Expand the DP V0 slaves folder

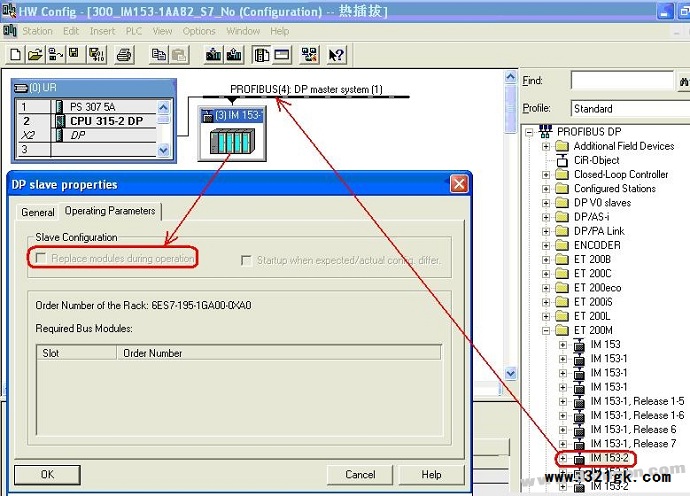click(546, 203)
